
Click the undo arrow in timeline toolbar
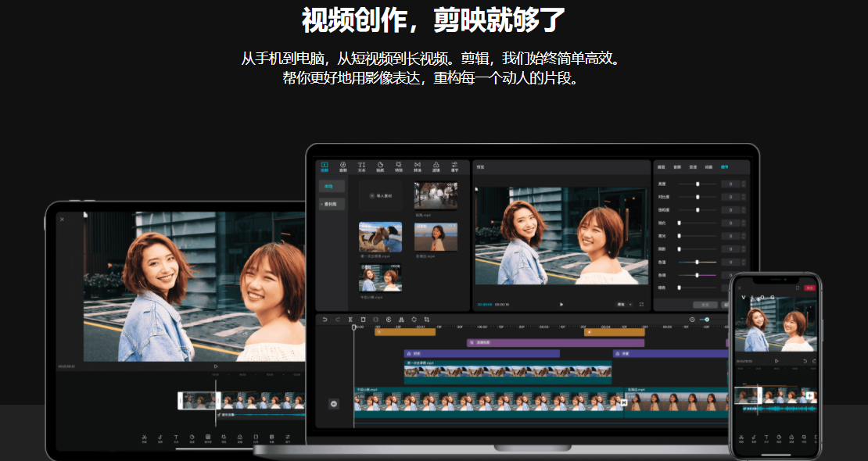tap(325, 320)
